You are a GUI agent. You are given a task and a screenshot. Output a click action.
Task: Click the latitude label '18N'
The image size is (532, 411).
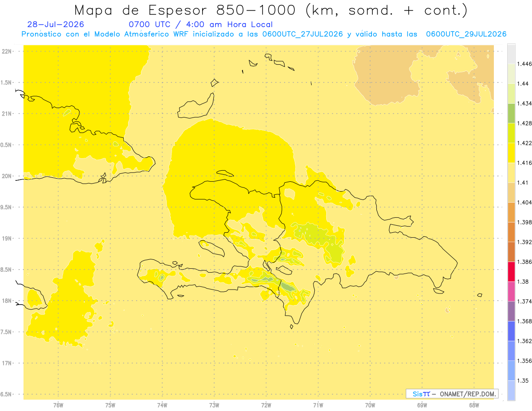pyautogui.click(x=7, y=301)
